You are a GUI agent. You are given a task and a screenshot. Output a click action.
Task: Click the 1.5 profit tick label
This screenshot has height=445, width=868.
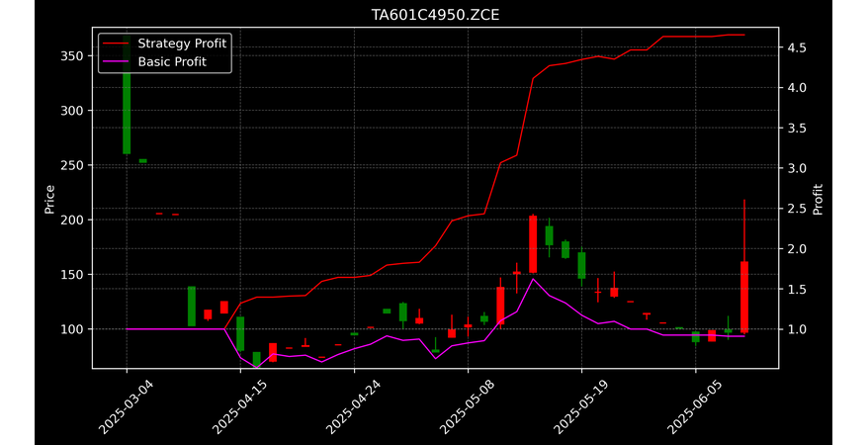click(796, 290)
